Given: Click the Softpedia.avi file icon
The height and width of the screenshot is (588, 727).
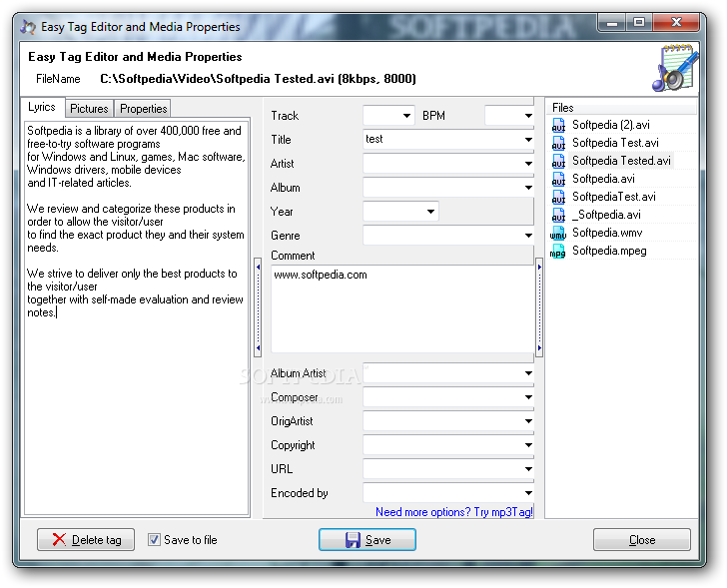Looking at the screenshot, I should (558, 179).
